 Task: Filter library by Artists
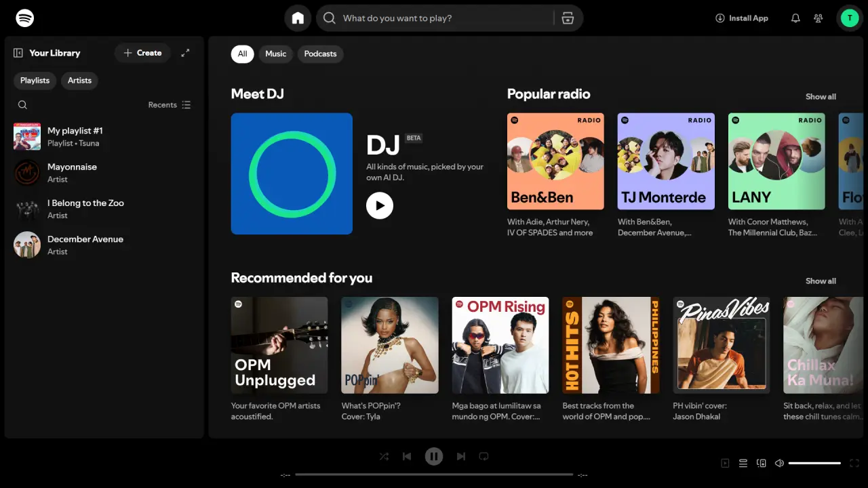(x=79, y=81)
